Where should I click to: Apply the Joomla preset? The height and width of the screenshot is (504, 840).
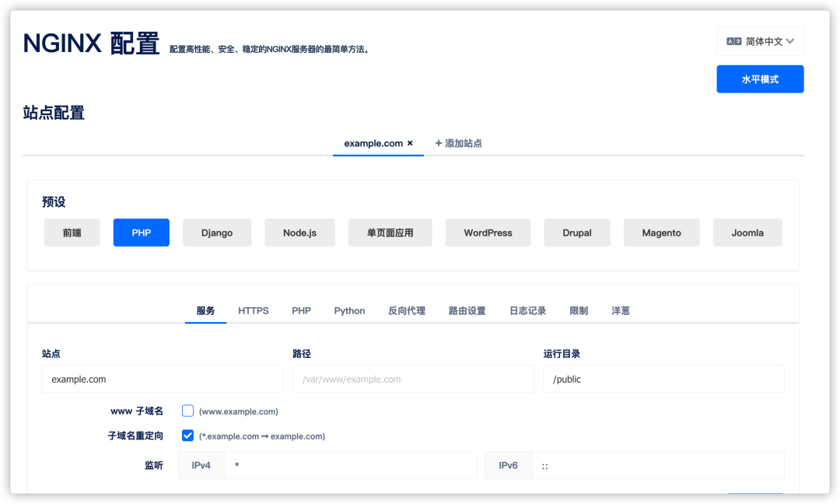[747, 233]
